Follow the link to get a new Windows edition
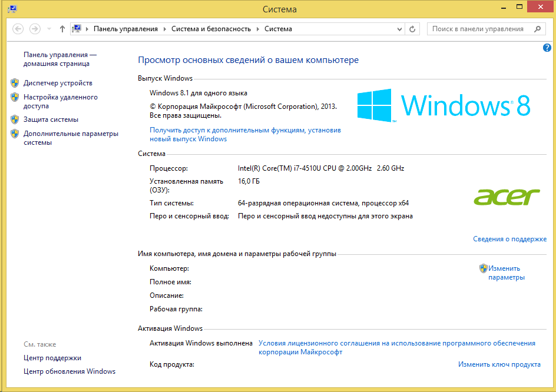The image size is (556, 392). coord(245,134)
